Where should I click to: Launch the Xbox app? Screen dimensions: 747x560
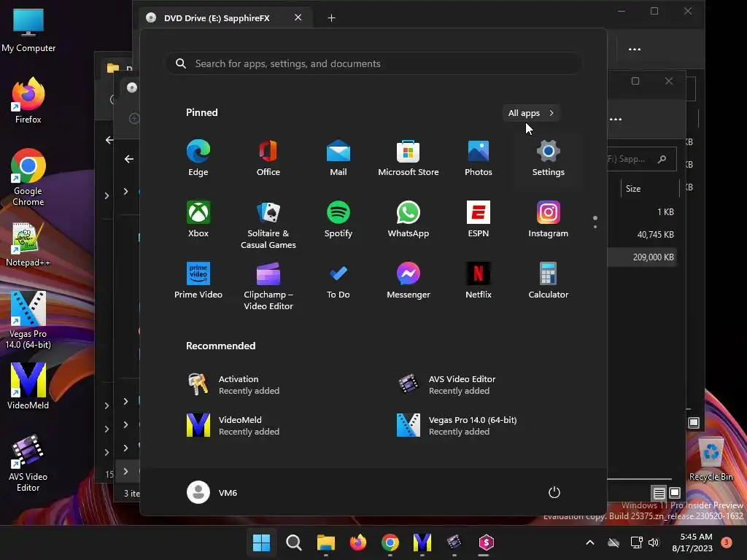point(198,219)
